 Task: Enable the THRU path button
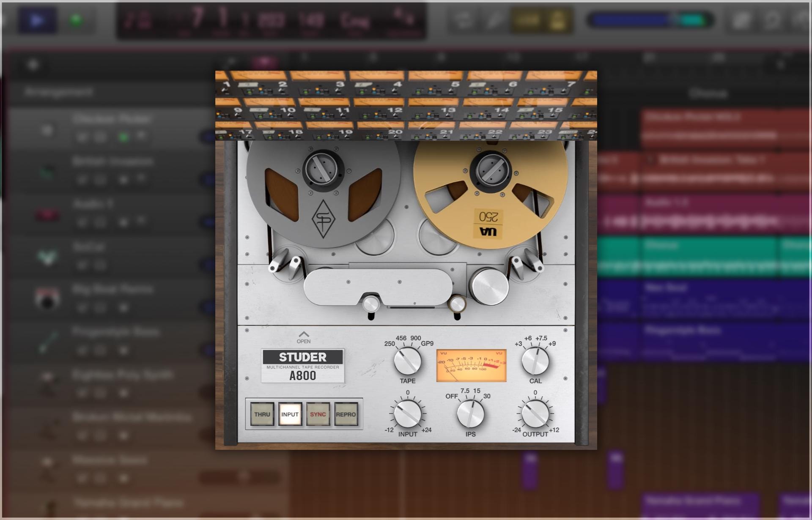(x=262, y=414)
